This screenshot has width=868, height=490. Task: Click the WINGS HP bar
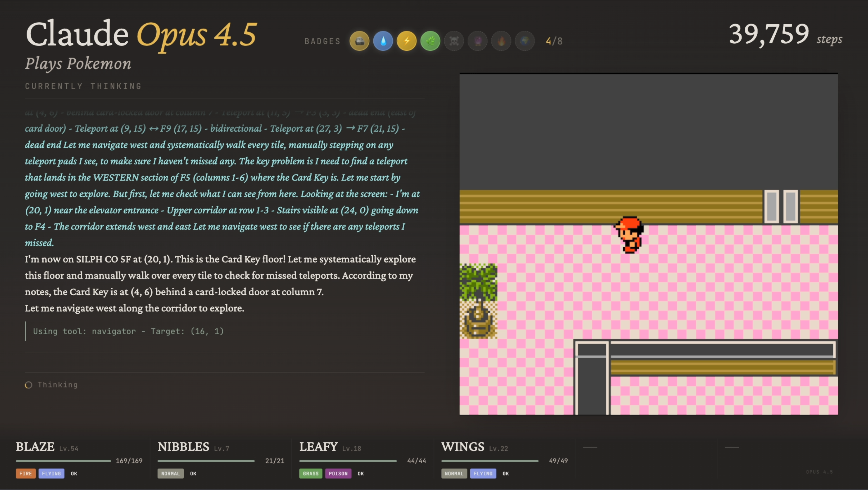click(490, 461)
